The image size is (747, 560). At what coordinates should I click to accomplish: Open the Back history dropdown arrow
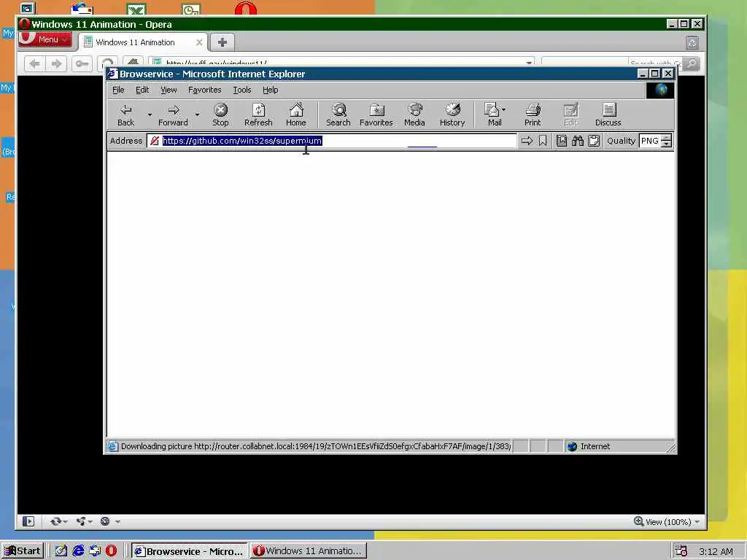(150, 114)
